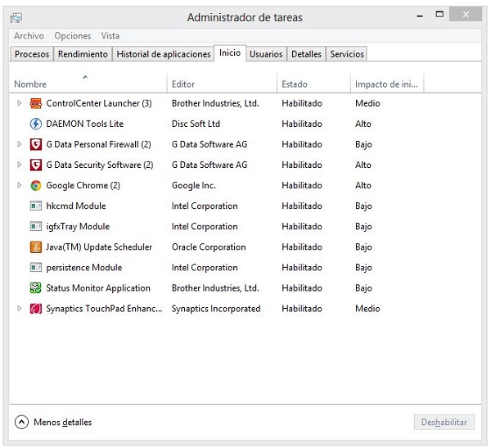The width and height of the screenshot is (491, 448).
Task: Click the DAEMON Tools Lite lightning icon
Action: click(x=36, y=124)
